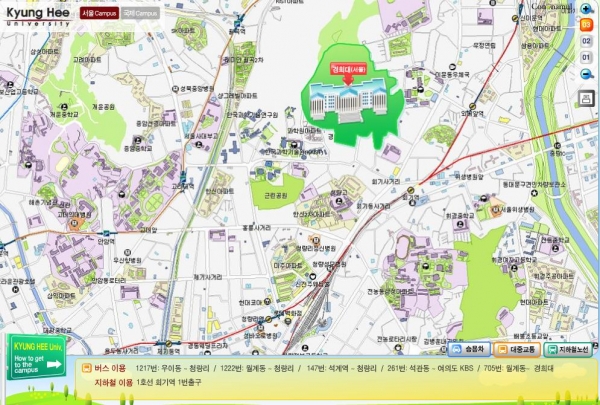Select zoom level 01

[587, 58]
